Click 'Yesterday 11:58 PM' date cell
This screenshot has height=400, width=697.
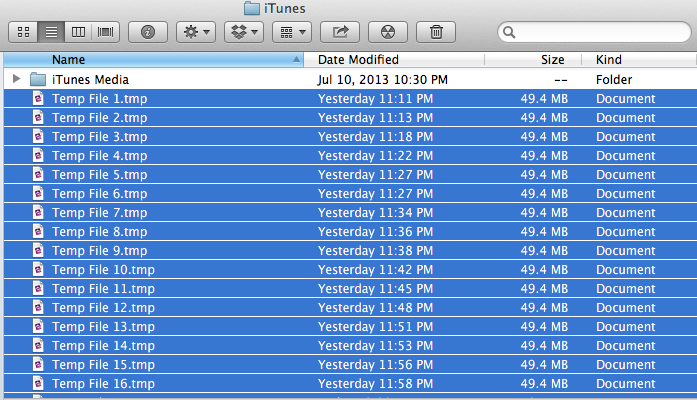376,384
